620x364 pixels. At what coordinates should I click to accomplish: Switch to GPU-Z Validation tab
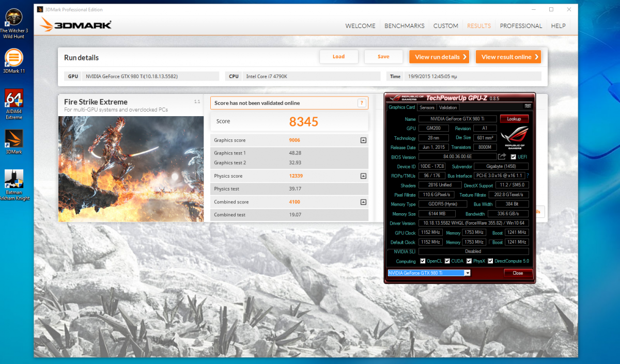(x=448, y=107)
